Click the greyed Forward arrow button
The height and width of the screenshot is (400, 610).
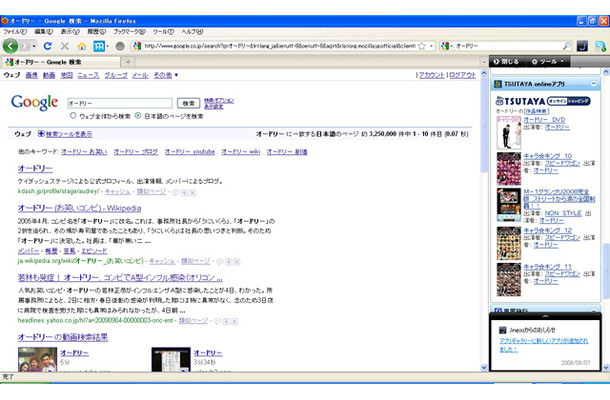point(25,46)
